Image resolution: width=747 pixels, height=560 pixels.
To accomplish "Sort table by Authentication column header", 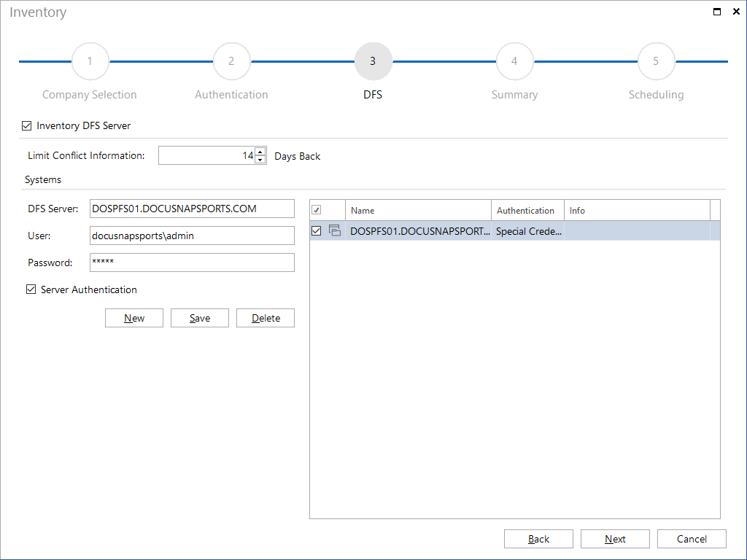I will point(528,210).
